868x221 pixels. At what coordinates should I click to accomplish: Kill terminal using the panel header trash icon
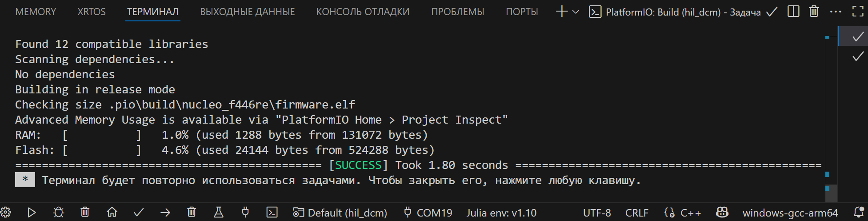tap(814, 12)
